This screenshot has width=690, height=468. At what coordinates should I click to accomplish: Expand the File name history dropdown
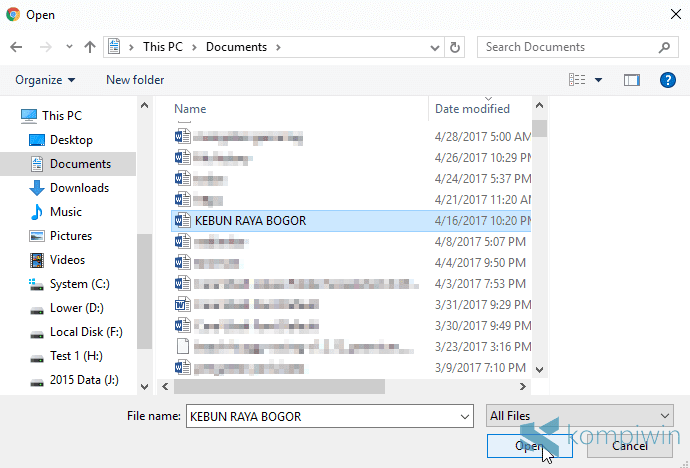click(464, 416)
